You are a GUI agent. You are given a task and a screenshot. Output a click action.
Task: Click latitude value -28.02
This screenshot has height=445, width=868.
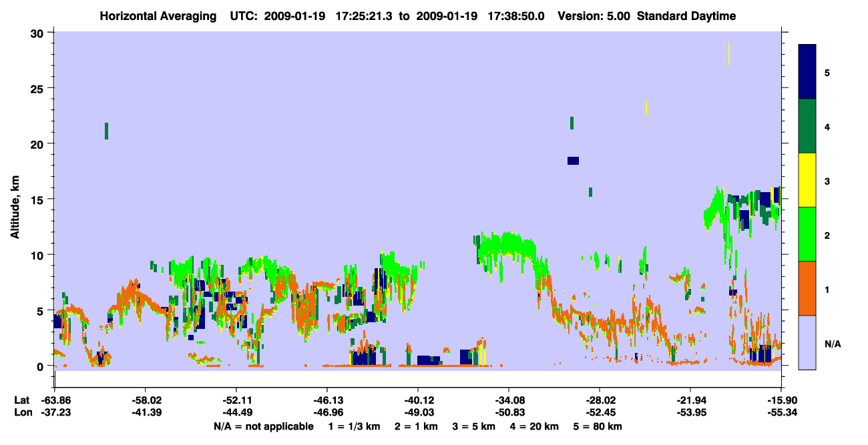tap(600, 400)
